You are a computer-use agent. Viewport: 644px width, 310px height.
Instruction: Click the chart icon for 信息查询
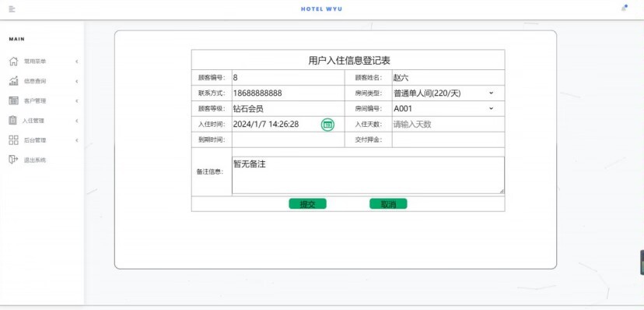[x=13, y=81]
